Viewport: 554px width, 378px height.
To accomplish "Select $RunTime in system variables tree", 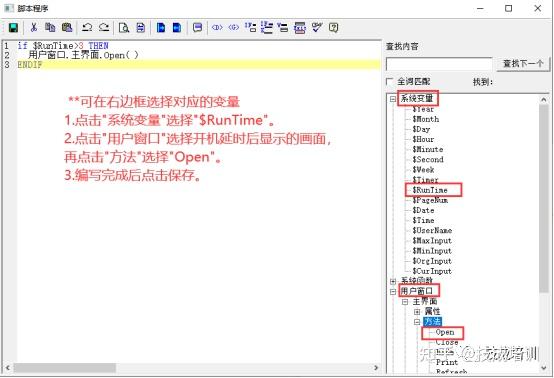I will 430,190.
